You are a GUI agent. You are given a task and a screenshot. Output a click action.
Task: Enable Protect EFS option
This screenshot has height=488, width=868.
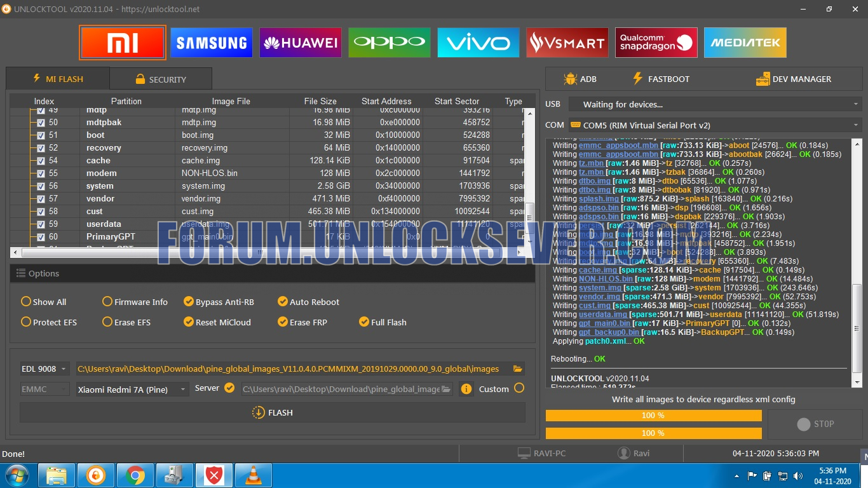[x=48, y=322]
